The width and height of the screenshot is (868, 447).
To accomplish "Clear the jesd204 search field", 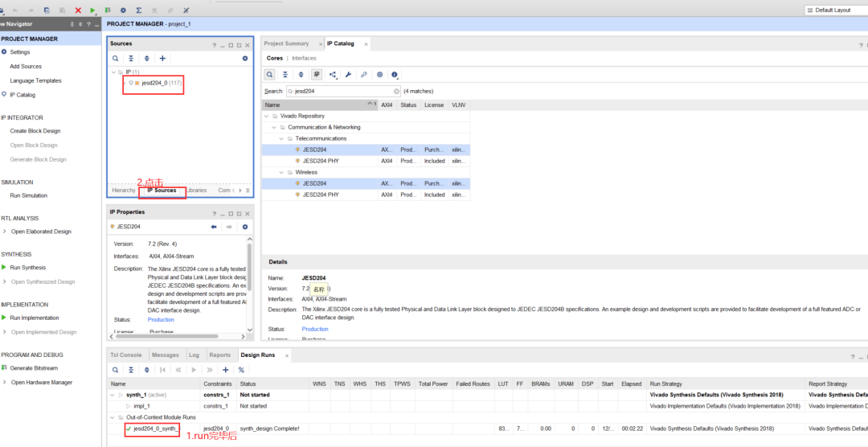I will [x=396, y=91].
